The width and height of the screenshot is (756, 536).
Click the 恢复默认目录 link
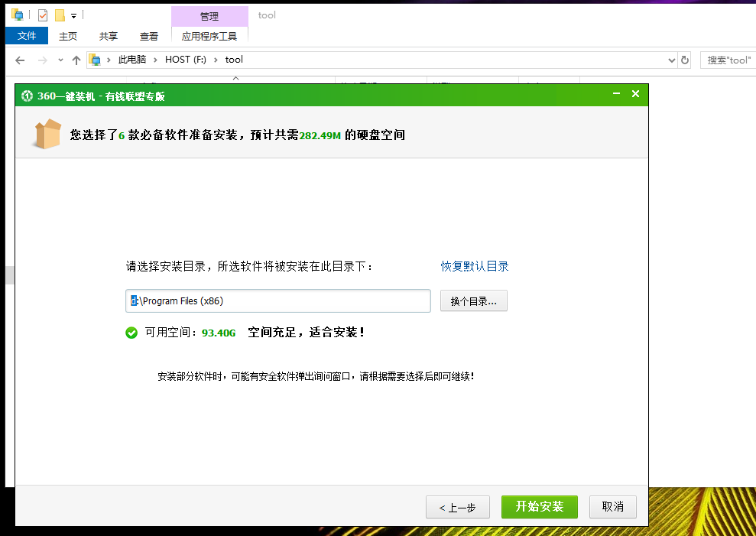[x=475, y=266]
